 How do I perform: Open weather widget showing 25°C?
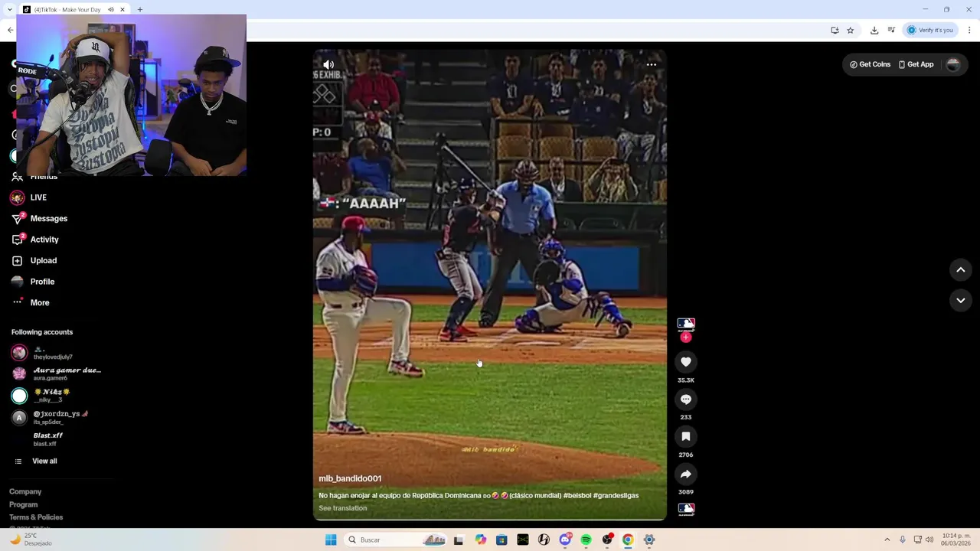(x=31, y=540)
